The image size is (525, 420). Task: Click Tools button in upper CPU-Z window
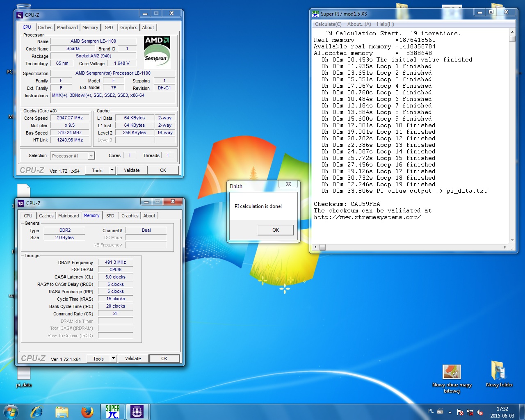click(97, 170)
